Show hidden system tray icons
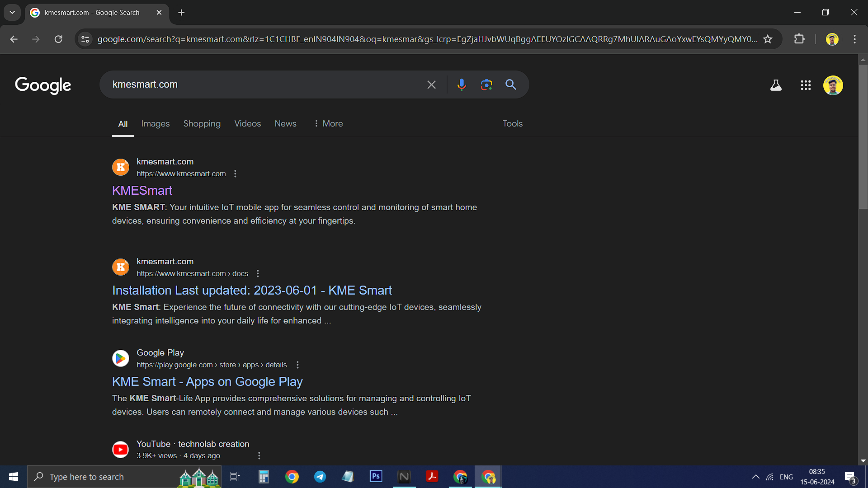This screenshot has width=868, height=488. tap(755, 477)
